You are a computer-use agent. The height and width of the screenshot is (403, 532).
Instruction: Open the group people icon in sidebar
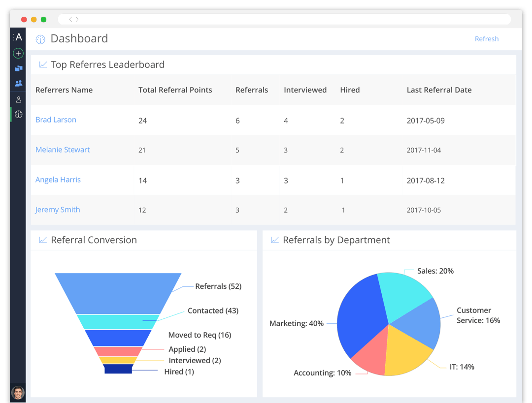[18, 84]
